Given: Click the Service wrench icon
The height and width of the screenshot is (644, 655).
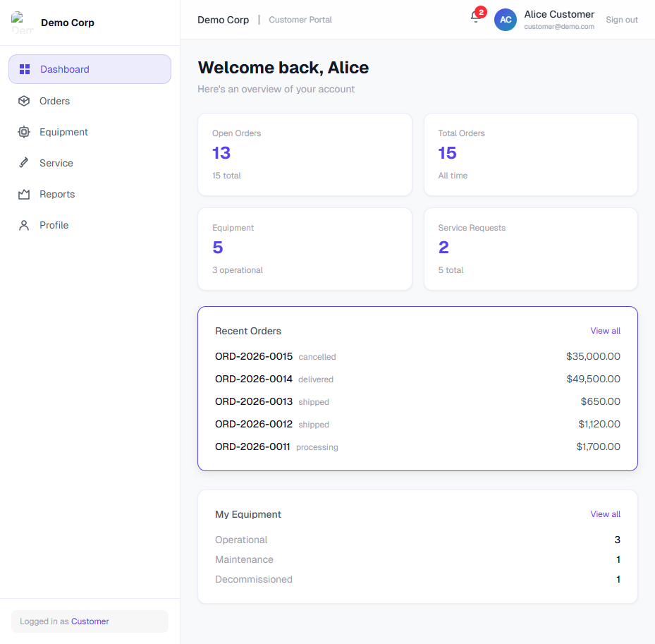Looking at the screenshot, I should (x=24, y=163).
